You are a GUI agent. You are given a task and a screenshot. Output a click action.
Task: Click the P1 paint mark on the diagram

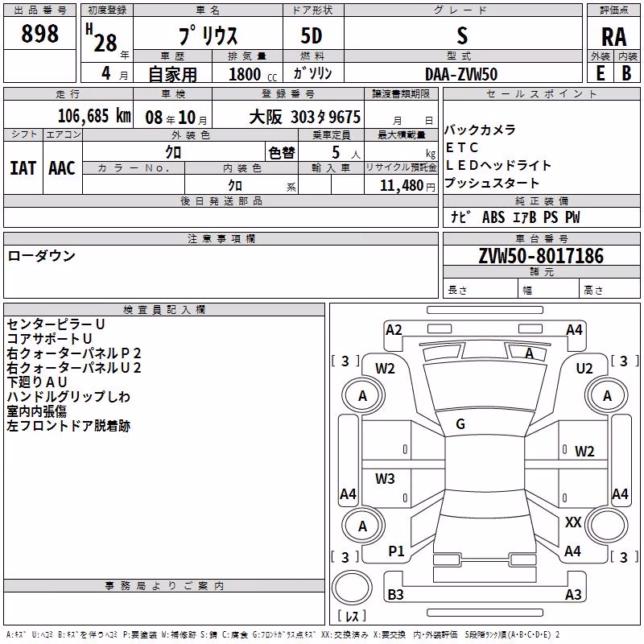(396, 551)
